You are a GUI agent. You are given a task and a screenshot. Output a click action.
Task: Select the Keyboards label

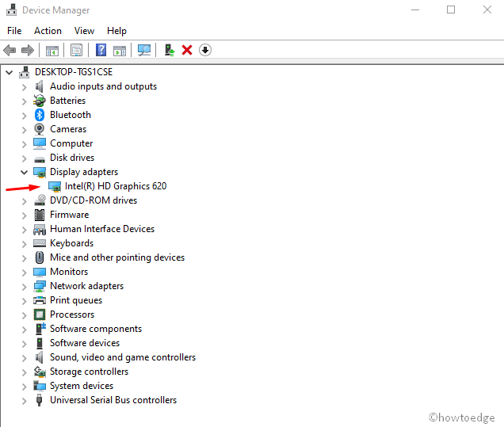tap(71, 243)
